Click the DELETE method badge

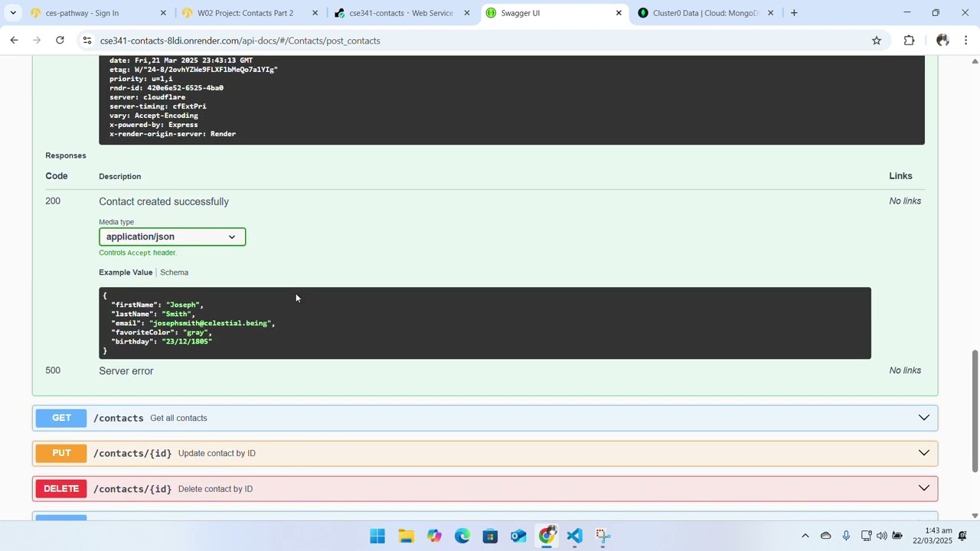click(61, 488)
